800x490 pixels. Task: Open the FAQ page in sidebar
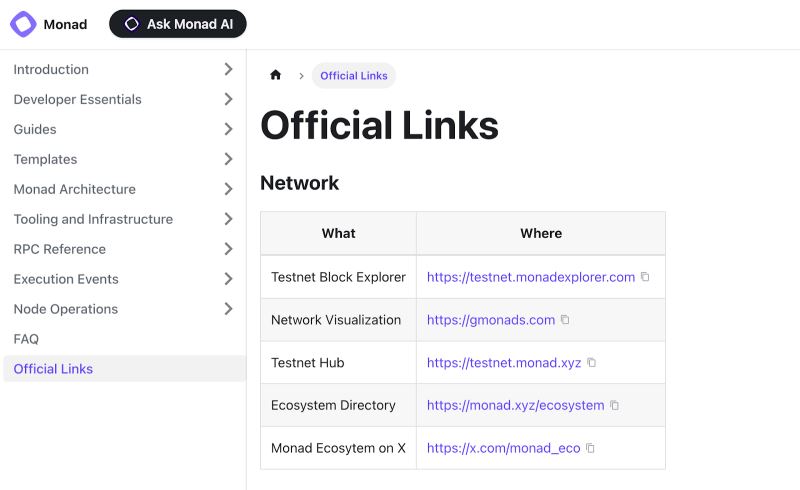26,339
